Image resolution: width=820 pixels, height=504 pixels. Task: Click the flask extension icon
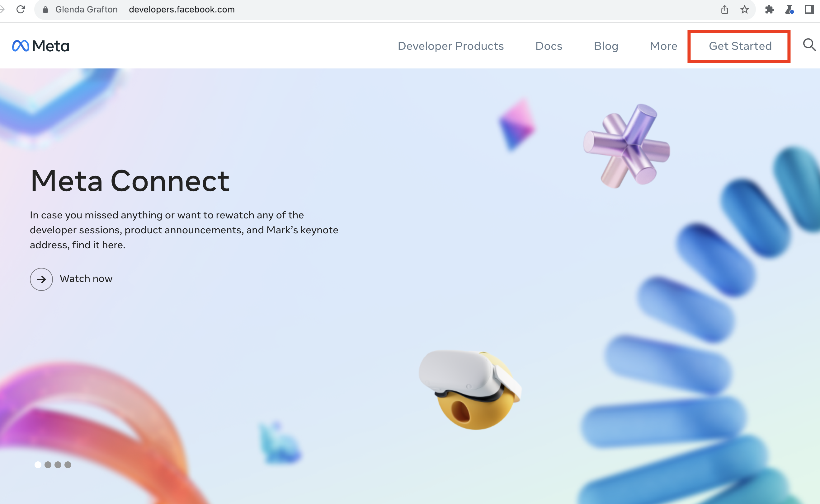789,9
